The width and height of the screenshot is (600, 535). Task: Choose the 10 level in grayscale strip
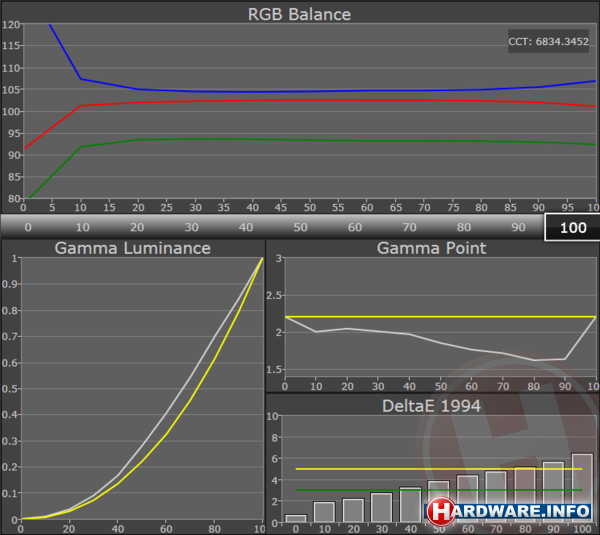tap(82, 227)
